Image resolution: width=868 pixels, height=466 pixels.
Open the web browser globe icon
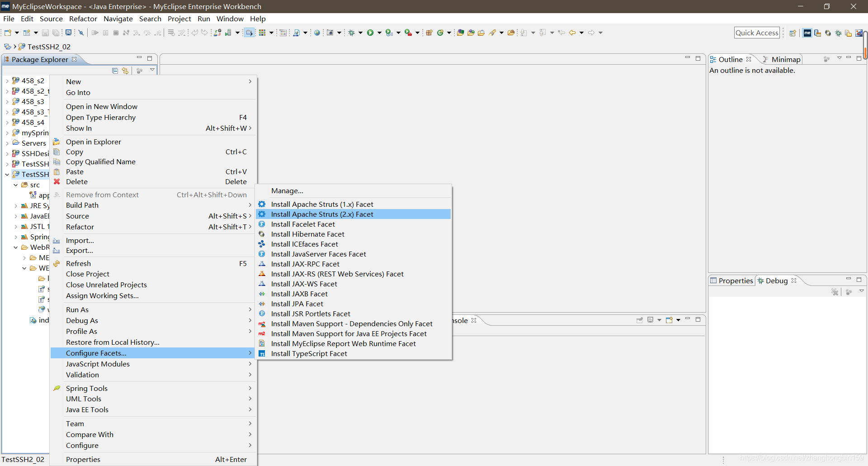[x=317, y=33]
